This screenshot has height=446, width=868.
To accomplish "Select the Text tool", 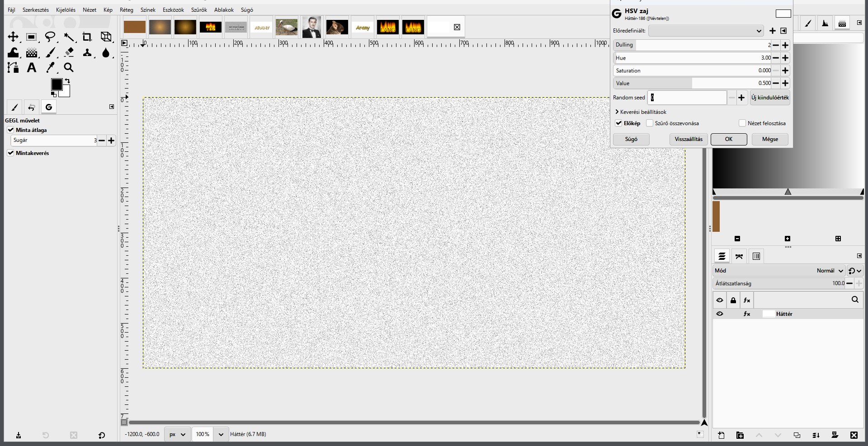I will pyautogui.click(x=31, y=67).
